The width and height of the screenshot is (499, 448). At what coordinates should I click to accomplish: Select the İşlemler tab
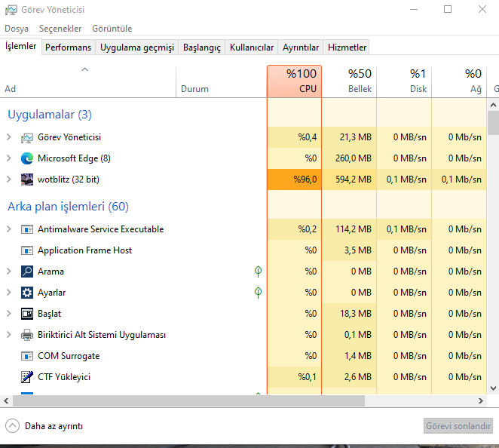click(x=20, y=46)
